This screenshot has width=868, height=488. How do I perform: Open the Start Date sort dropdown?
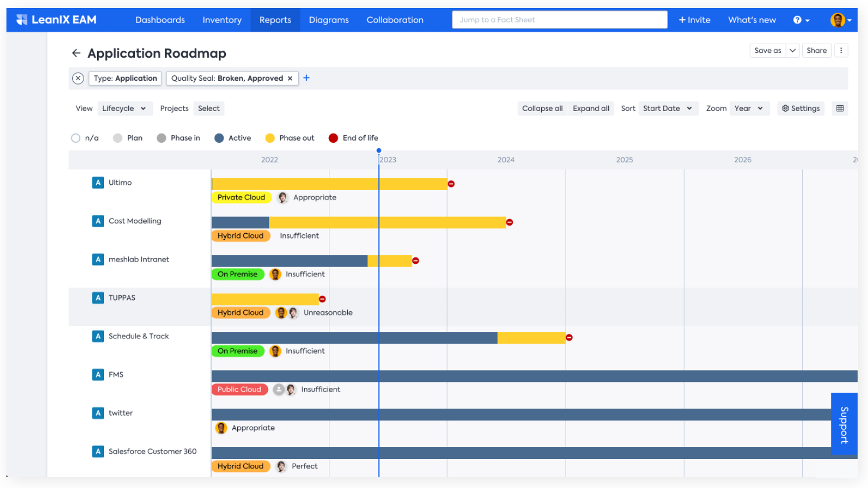tap(668, 108)
